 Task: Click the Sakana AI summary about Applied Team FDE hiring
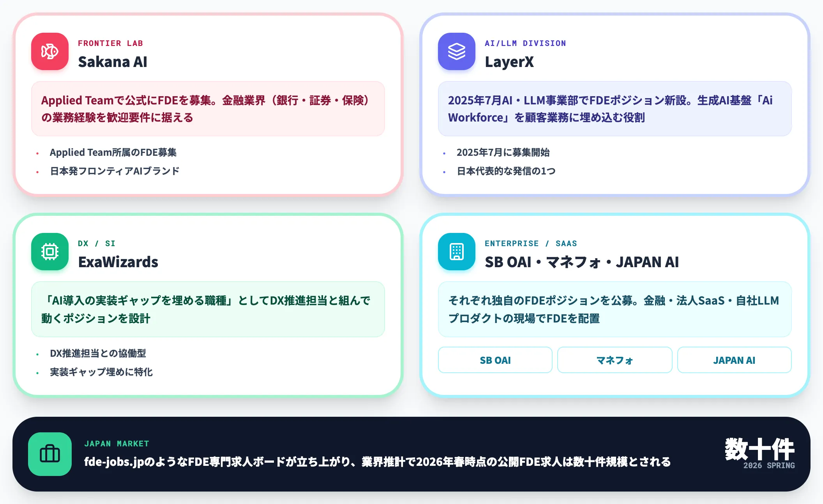pos(208,109)
